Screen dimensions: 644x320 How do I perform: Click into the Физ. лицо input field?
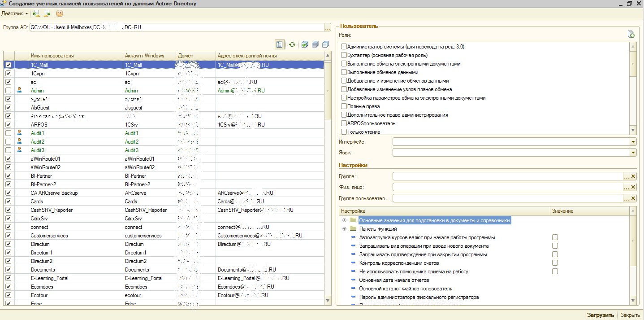(x=508, y=187)
